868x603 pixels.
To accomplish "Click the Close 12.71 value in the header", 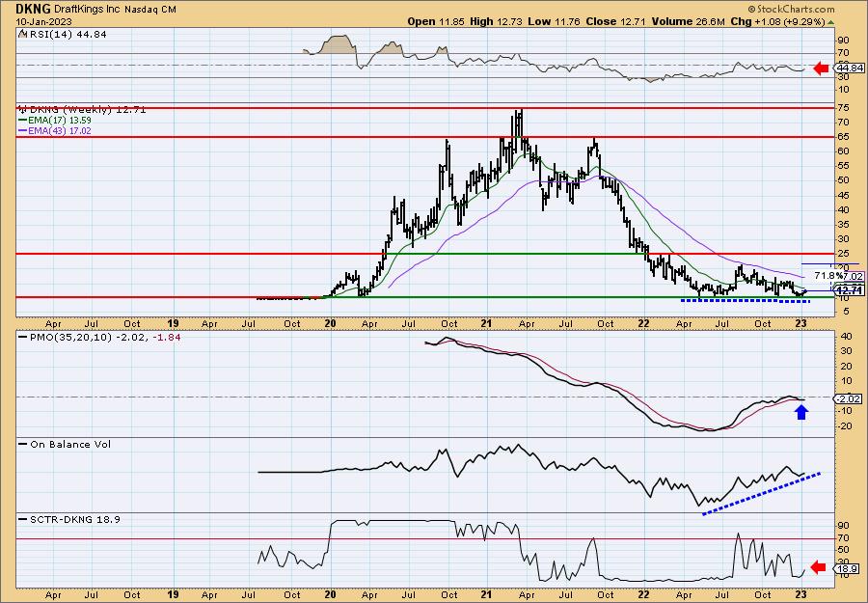I will click(x=613, y=21).
